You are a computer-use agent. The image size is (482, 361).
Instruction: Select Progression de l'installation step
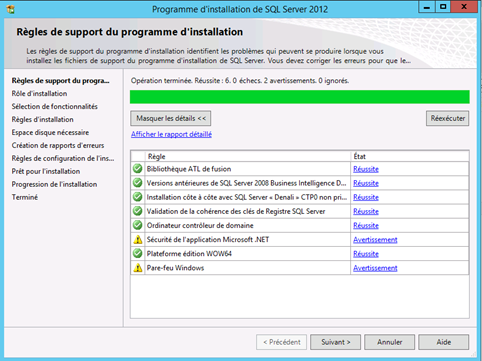point(54,184)
